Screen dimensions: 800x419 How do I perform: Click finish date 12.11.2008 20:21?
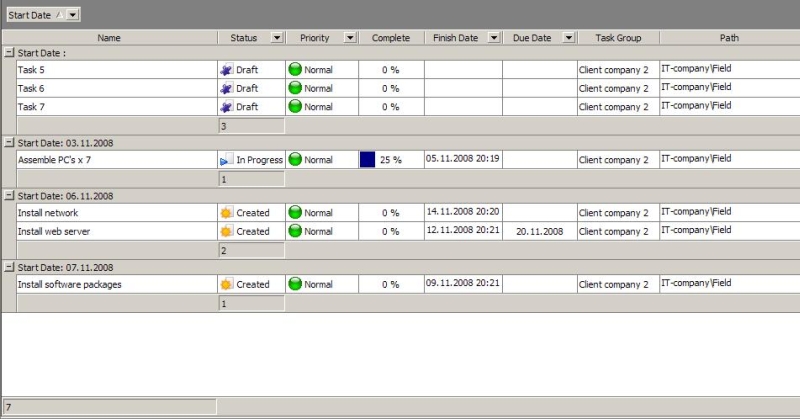point(463,230)
